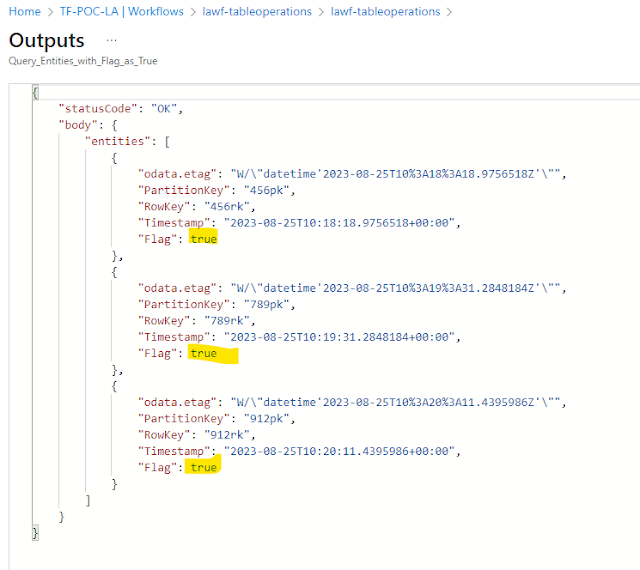Select the PartitionKey value "456pk"

point(267,190)
